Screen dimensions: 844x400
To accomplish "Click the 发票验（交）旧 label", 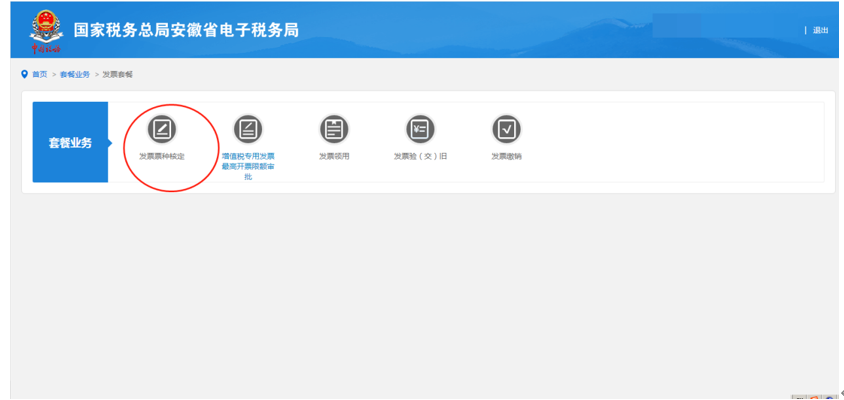I will pyautogui.click(x=420, y=157).
